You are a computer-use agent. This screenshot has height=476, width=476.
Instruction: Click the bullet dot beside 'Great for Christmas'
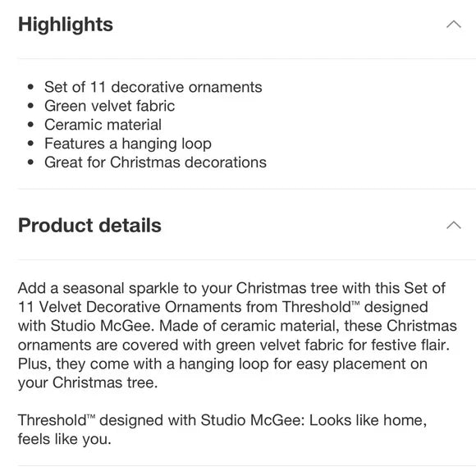tap(30, 162)
